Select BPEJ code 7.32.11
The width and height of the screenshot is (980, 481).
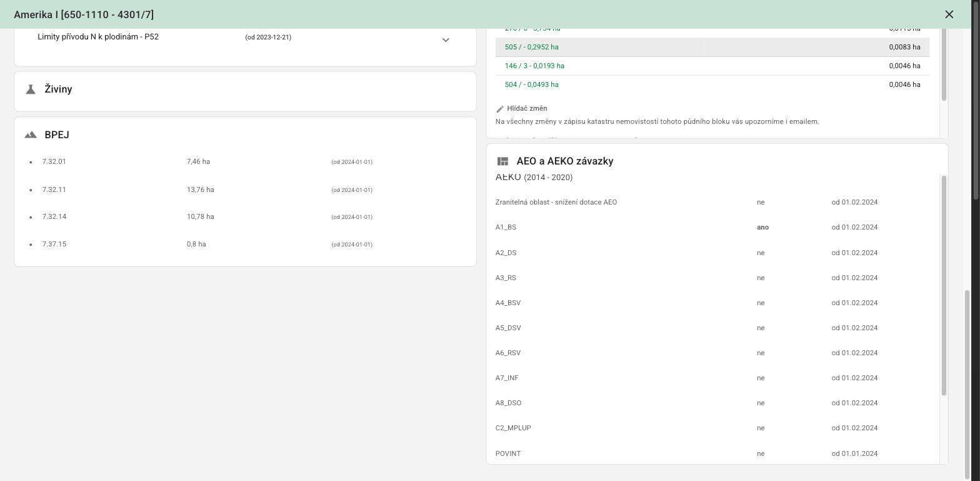pyautogui.click(x=54, y=190)
